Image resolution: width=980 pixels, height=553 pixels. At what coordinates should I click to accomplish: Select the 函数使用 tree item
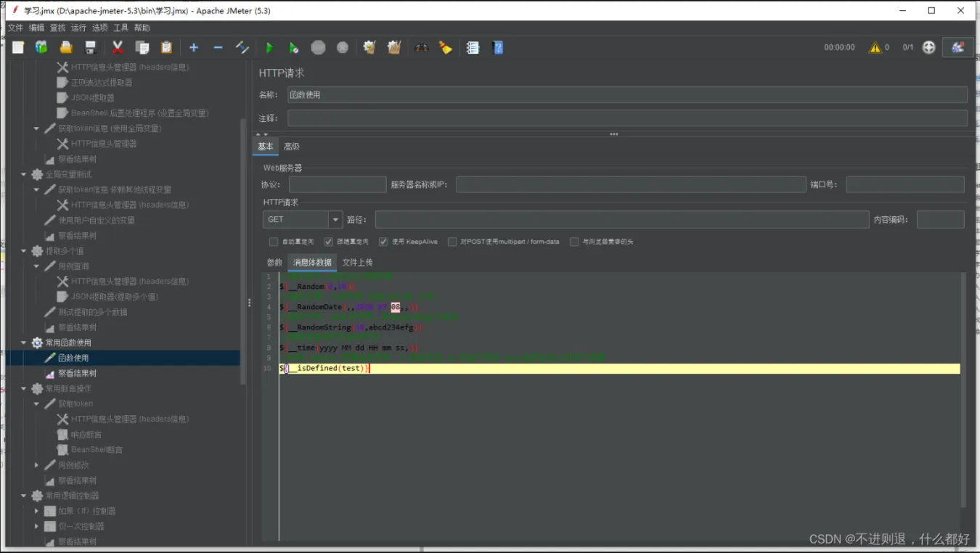click(x=73, y=358)
